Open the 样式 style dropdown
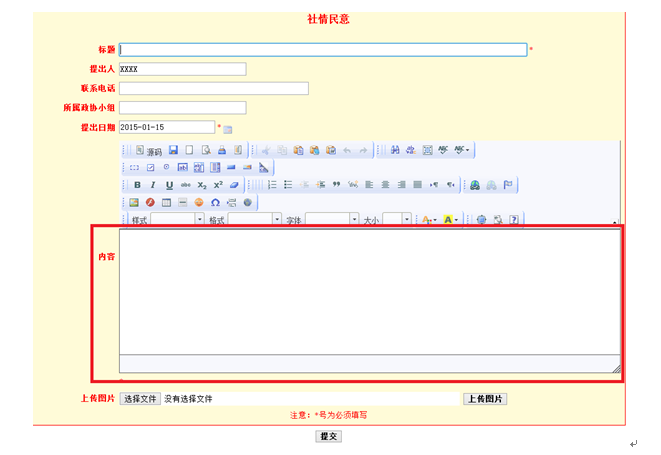 click(x=198, y=219)
